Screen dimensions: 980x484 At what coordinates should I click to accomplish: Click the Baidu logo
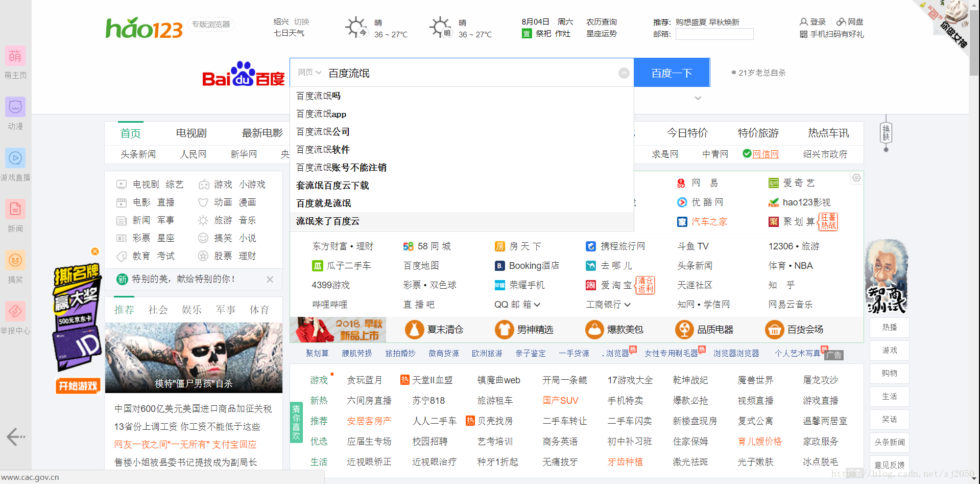[243, 75]
